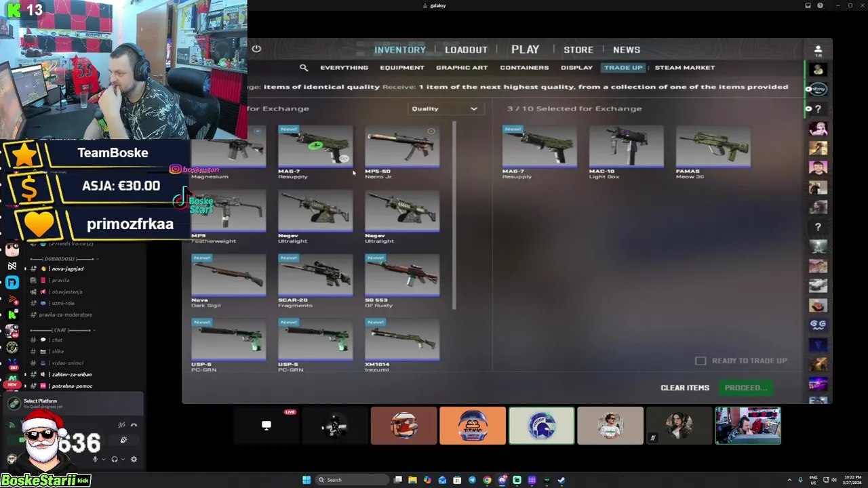Add XM1014 Irezumi to the exchange
The image size is (868, 488).
[402, 345]
